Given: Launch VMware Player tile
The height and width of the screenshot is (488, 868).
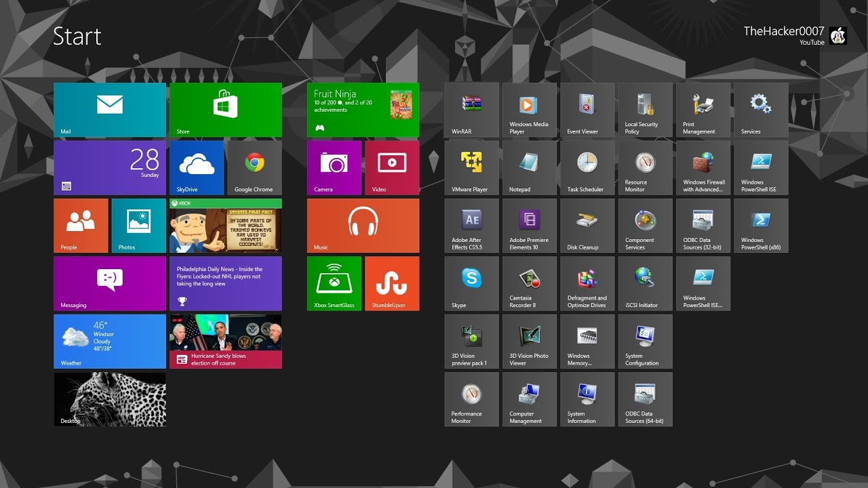Looking at the screenshot, I should click(472, 168).
